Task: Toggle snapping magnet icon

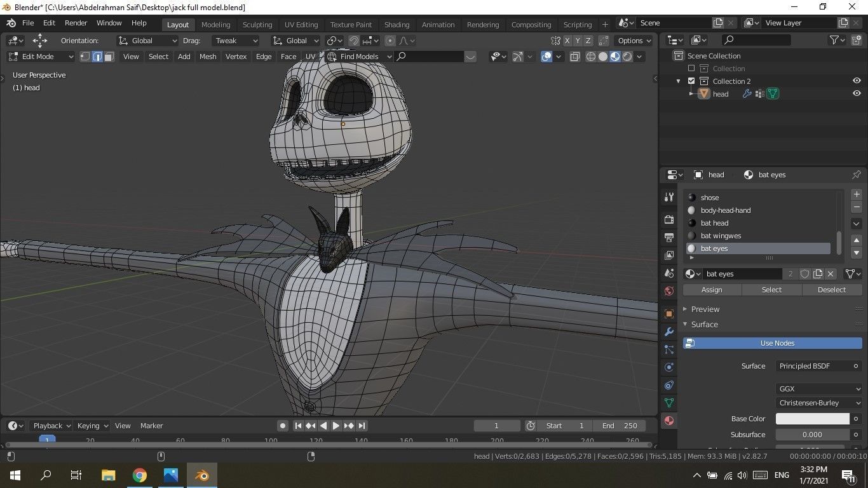Action: (354, 41)
